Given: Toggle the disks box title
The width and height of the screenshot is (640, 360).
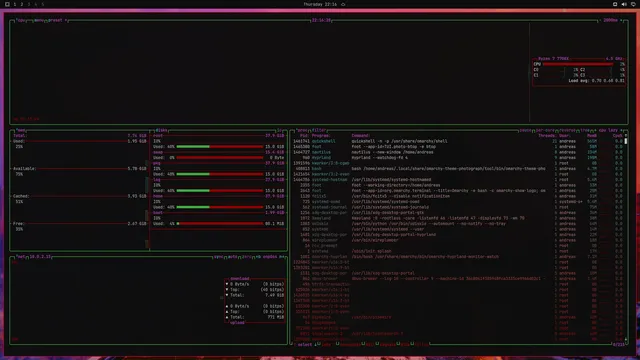Looking at the screenshot, I should [x=161, y=130].
